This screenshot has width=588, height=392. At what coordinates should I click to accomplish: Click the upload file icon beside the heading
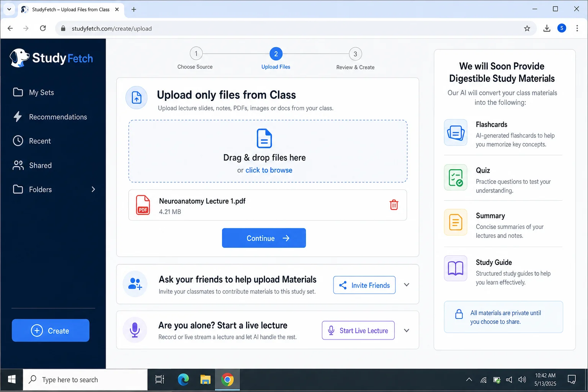coord(137,98)
